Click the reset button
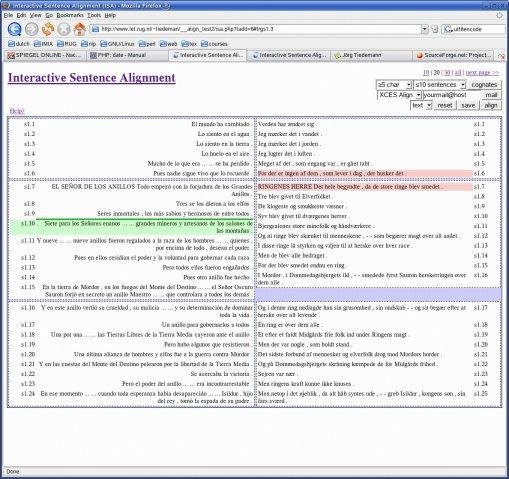Screen dimensions: 509x479 (x=445, y=105)
